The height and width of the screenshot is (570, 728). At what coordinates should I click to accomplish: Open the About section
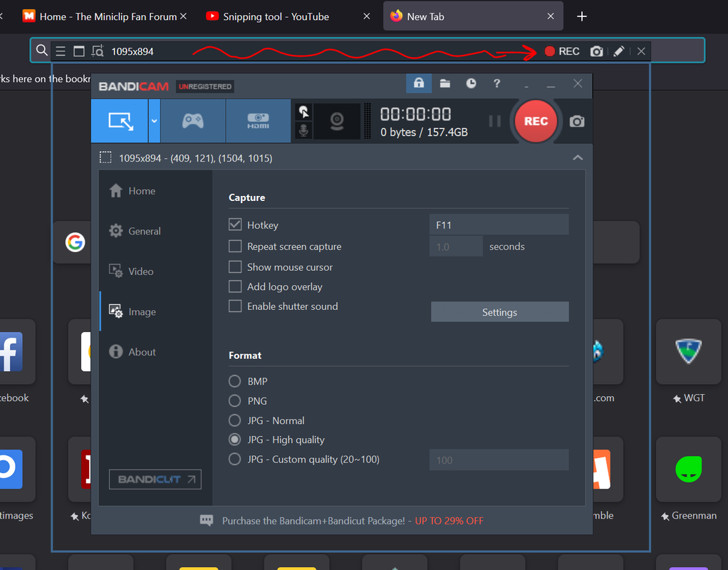(132, 352)
